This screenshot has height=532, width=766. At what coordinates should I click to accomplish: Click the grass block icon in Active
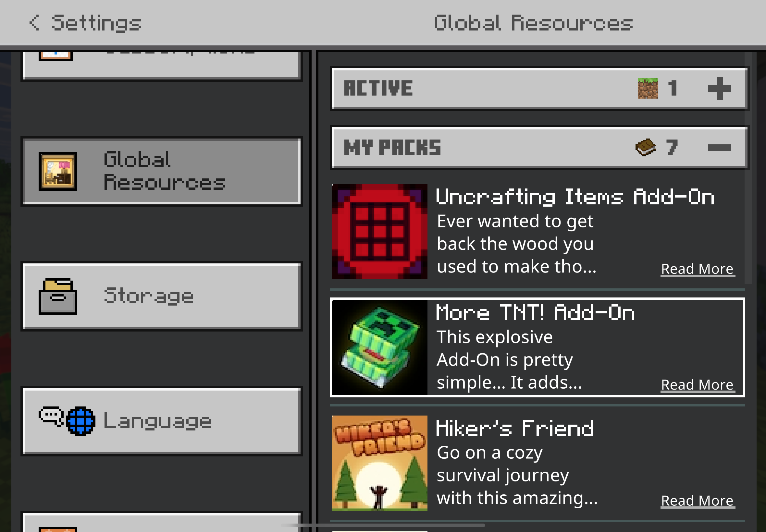648,88
